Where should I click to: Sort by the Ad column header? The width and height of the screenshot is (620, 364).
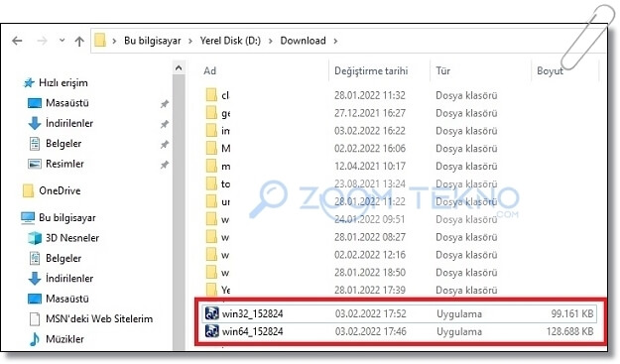pyautogui.click(x=209, y=71)
